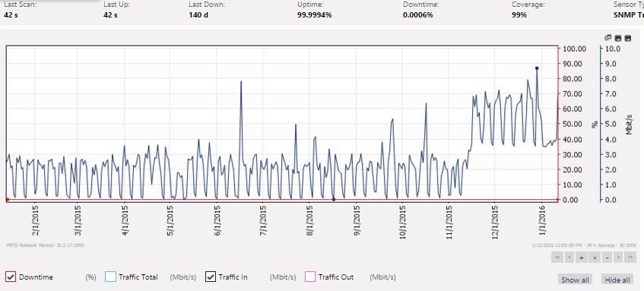The image size is (644, 291).
Task: Open the graph in a new window icon
Action: [x=608, y=38]
